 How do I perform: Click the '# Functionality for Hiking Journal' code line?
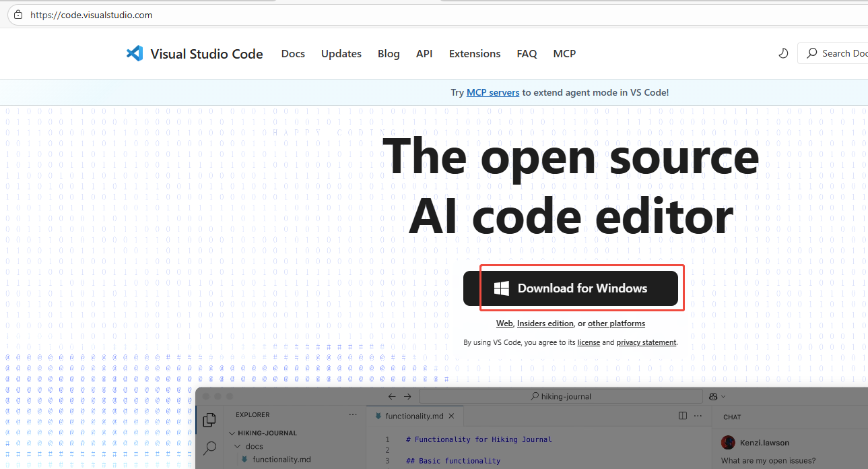479,439
